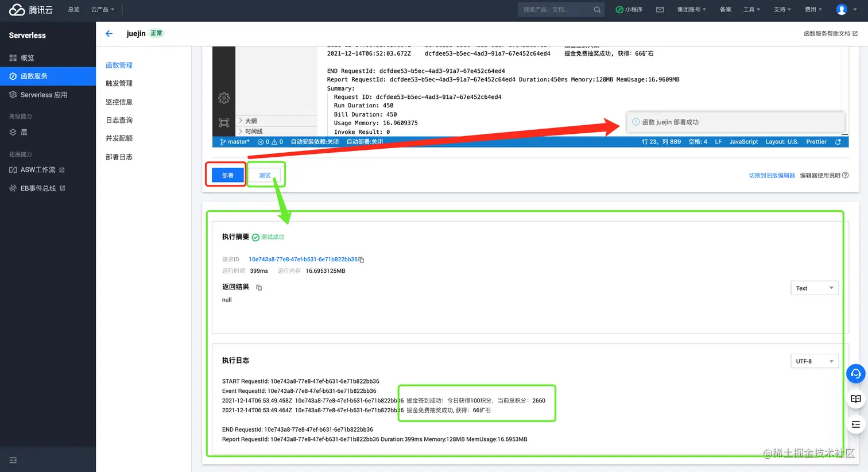Switch to 监控信息 tab

(119, 102)
